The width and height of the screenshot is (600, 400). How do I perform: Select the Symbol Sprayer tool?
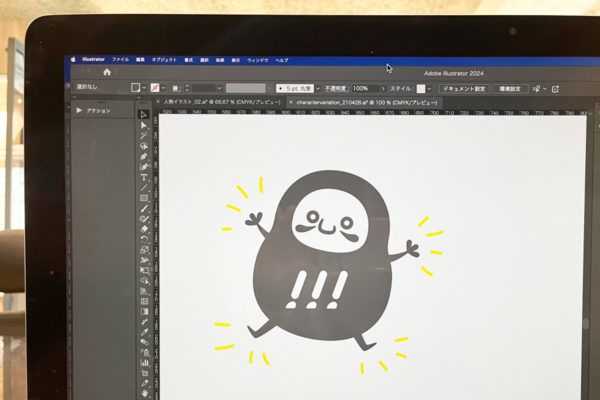tap(144, 353)
